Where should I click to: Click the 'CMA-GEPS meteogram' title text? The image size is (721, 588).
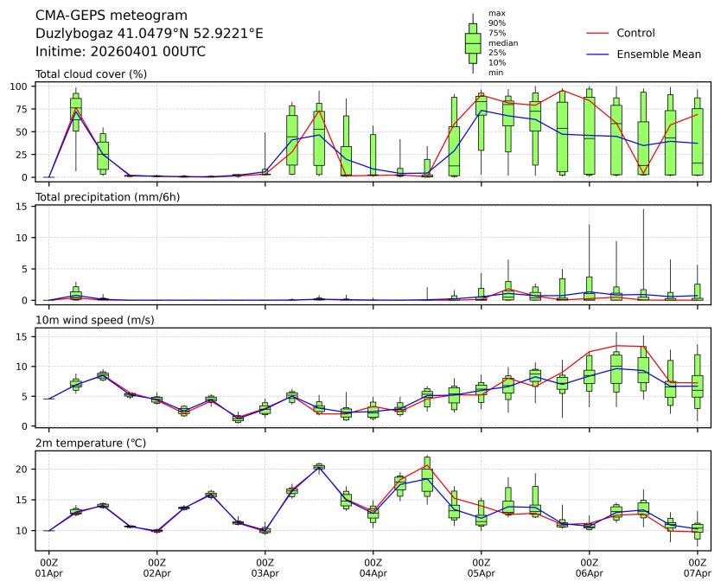(112, 16)
